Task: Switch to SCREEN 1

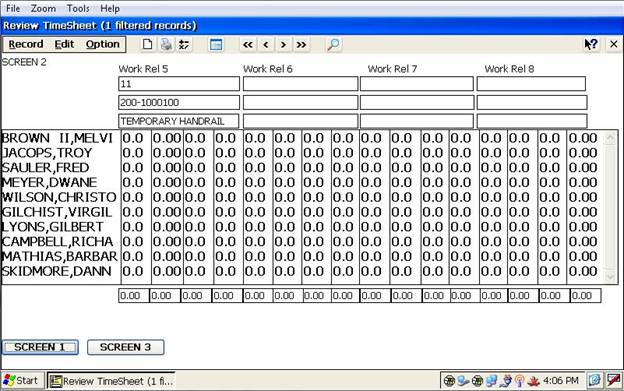Action: [x=40, y=347]
